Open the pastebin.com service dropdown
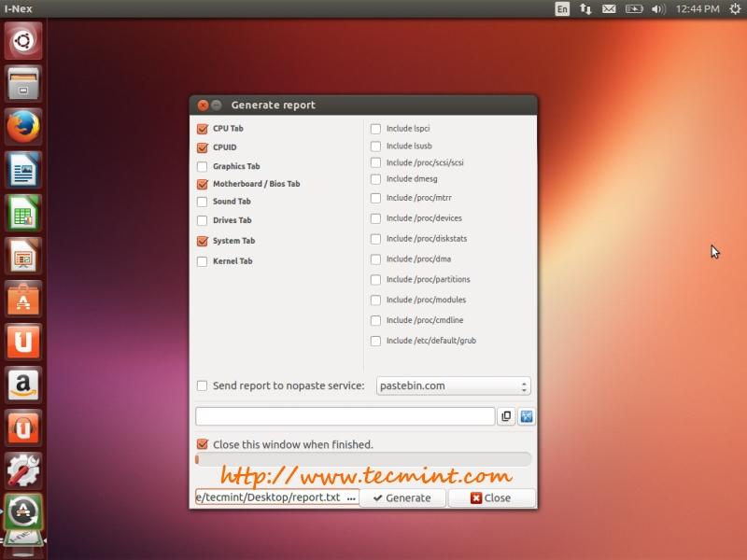The image size is (747, 560). click(x=454, y=385)
